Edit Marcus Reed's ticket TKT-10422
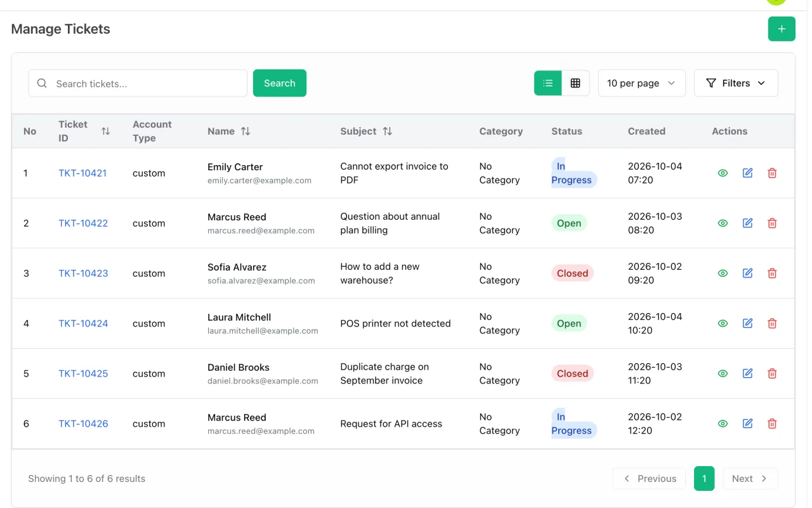Screen dimensions: 812x508 (747, 223)
